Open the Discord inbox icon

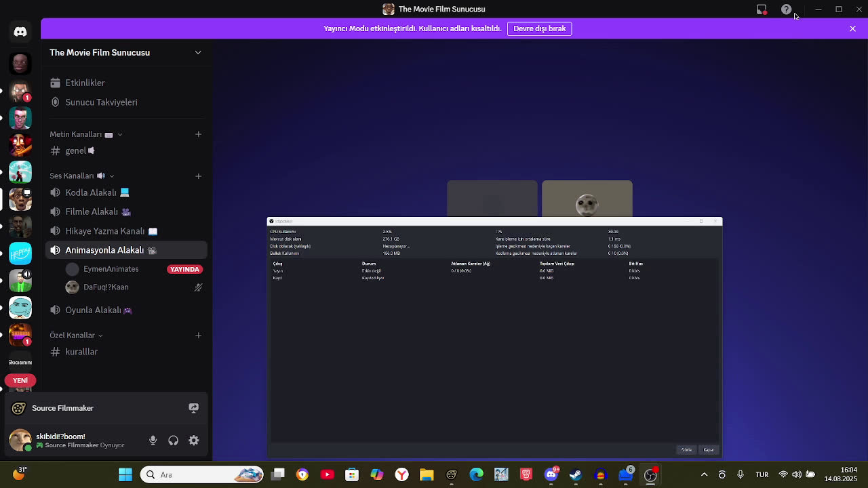(762, 9)
